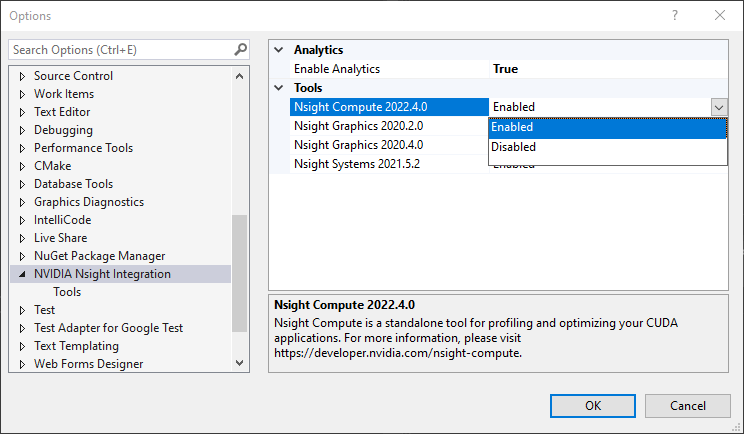Screen dimensions: 744x434
Task: Click the search magnifier icon
Action: [x=240, y=49]
